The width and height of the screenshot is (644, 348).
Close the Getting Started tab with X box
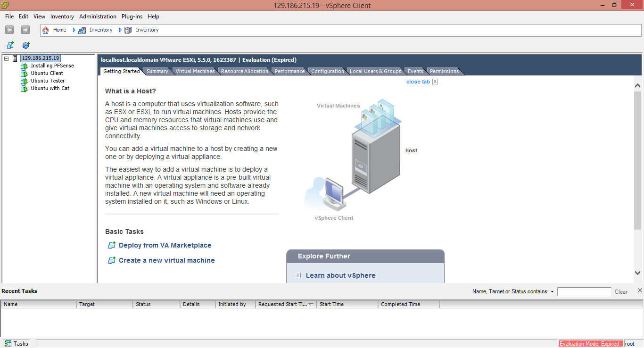click(x=435, y=82)
